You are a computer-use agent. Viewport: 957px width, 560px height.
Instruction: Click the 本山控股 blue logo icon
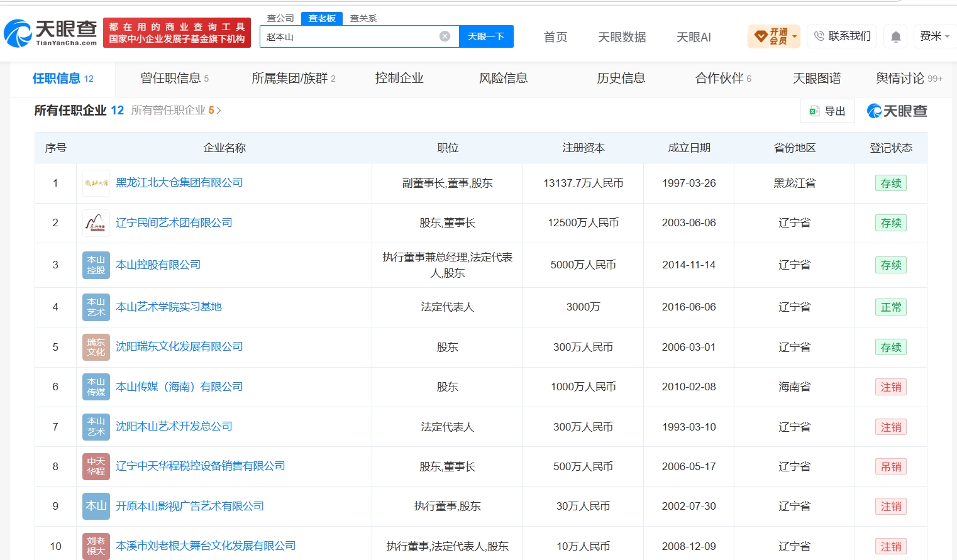[x=96, y=265]
